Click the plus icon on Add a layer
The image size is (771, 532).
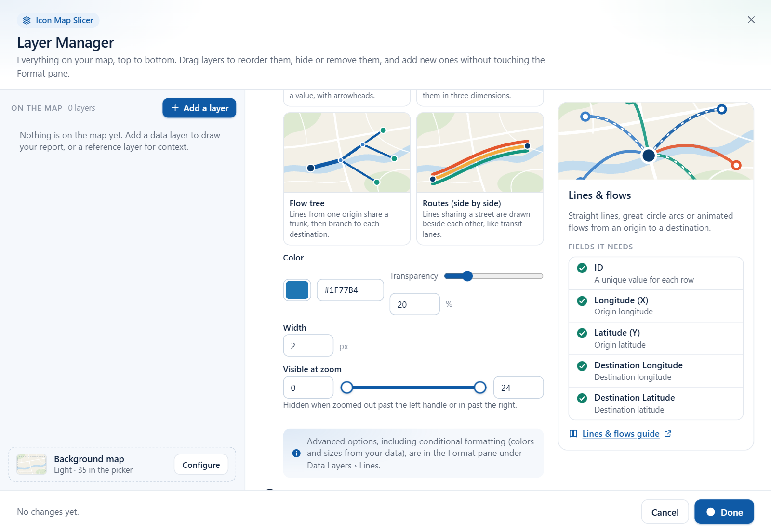175,108
